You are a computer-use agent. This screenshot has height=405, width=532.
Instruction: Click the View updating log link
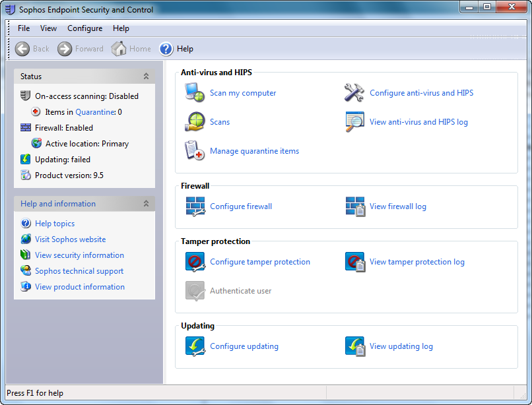401,346
